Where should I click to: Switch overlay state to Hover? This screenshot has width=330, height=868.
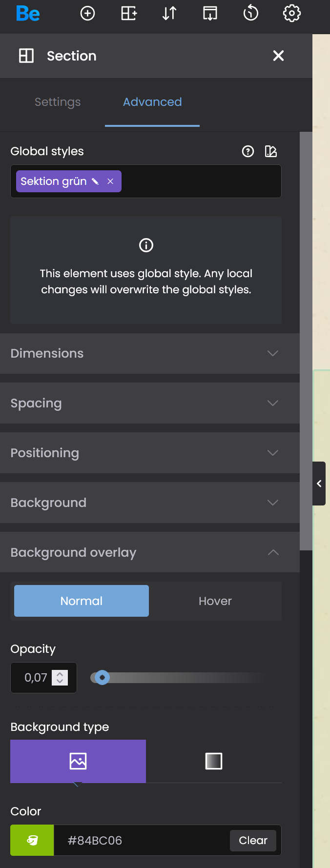pyautogui.click(x=215, y=601)
